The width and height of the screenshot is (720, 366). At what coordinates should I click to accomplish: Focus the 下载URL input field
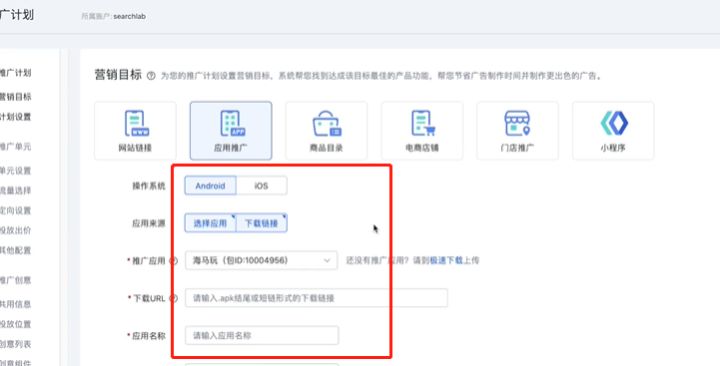316,298
